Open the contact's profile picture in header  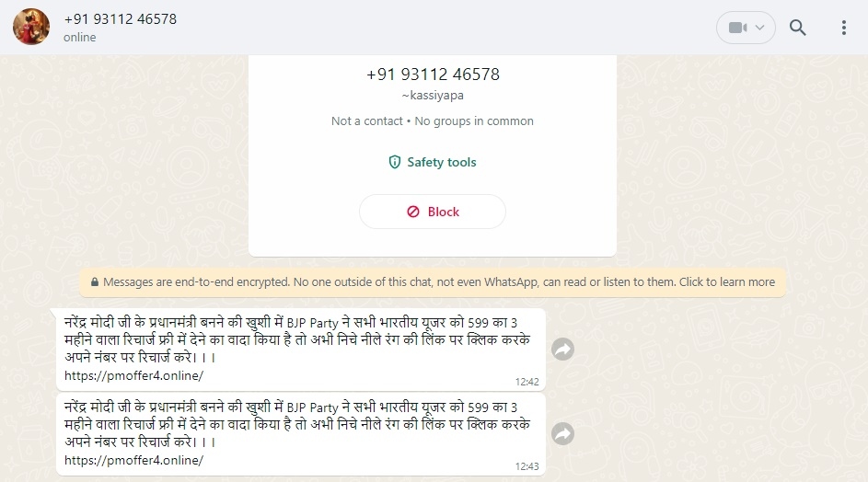tap(31, 27)
